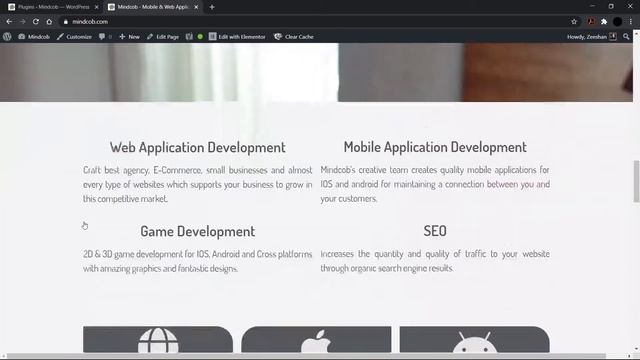Click the globe web service card
The width and height of the screenshot is (640, 360).
click(158, 339)
